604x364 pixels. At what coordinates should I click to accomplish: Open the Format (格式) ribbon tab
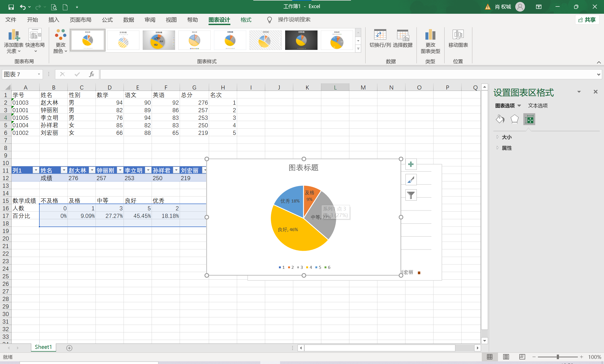click(246, 20)
